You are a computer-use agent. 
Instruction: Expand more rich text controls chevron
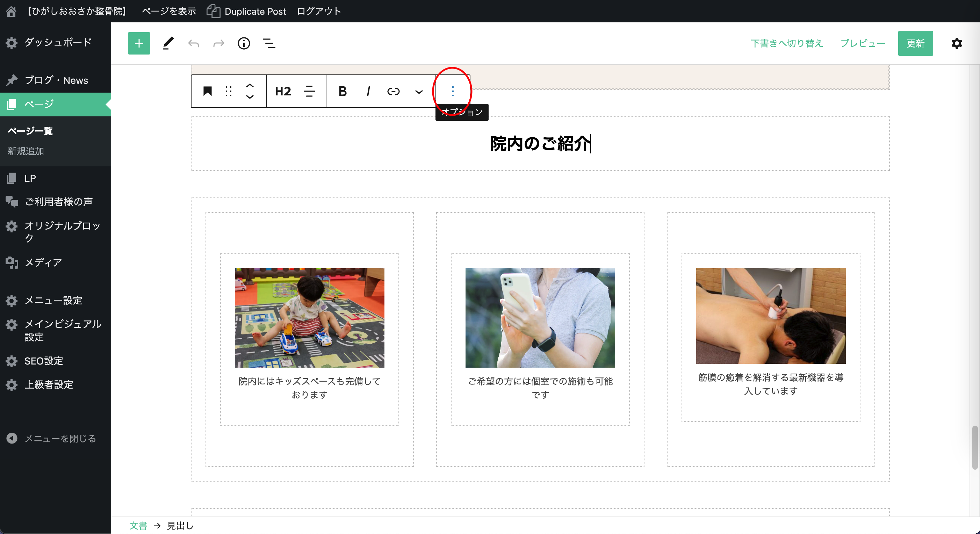(x=418, y=91)
